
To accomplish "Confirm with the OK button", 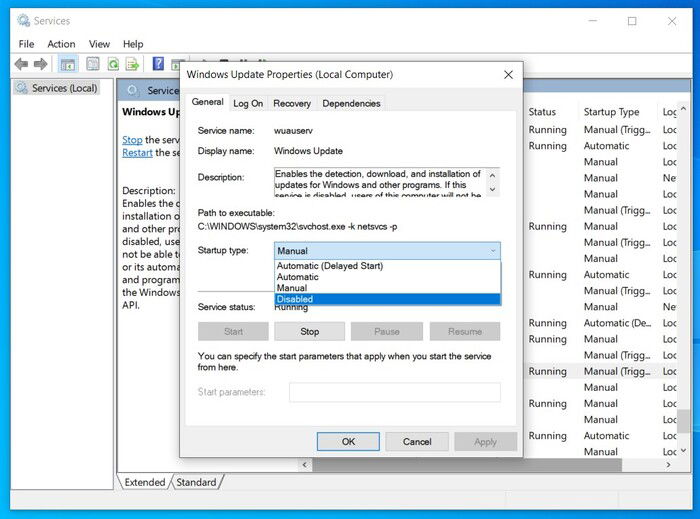I will [348, 441].
